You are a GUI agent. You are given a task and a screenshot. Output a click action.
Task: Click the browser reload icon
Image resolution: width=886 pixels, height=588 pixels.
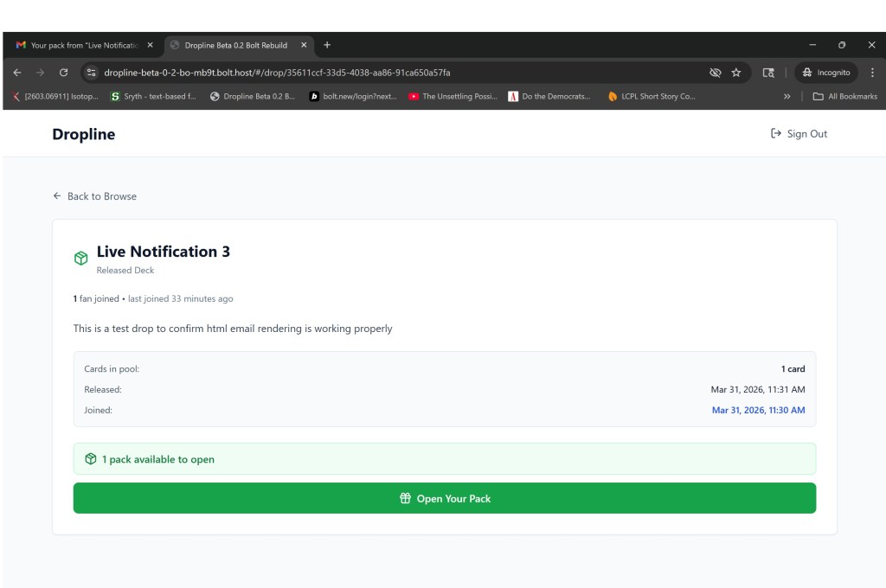(63, 73)
